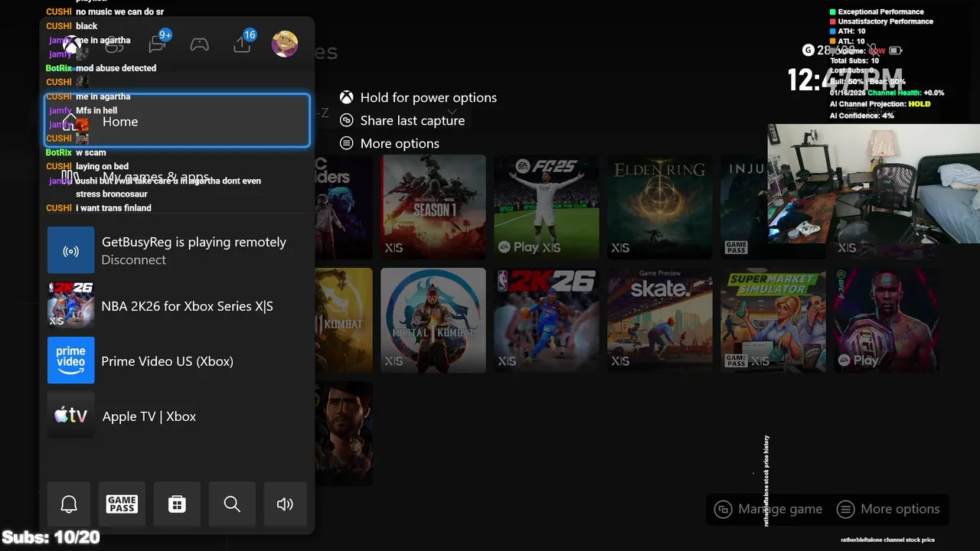Select Mortal Kombat 1 game tile
This screenshot has width=980, height=551.
tap(433, 320)
